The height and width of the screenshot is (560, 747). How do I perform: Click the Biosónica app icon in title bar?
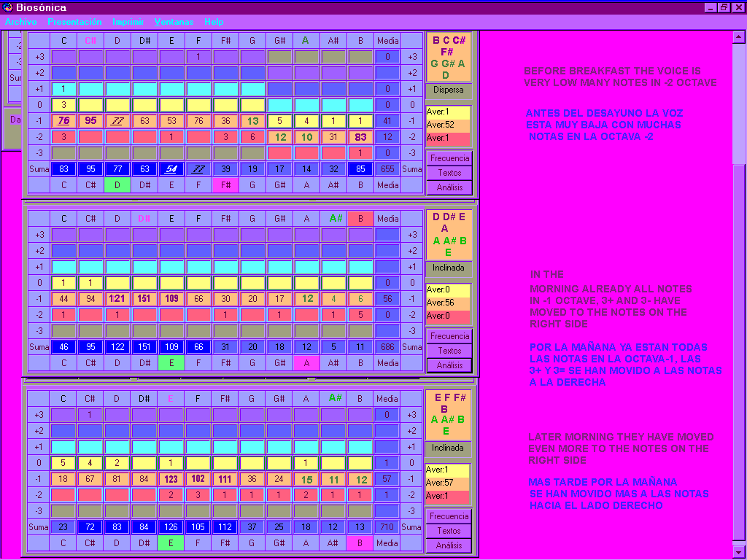(x=8, y=7)
